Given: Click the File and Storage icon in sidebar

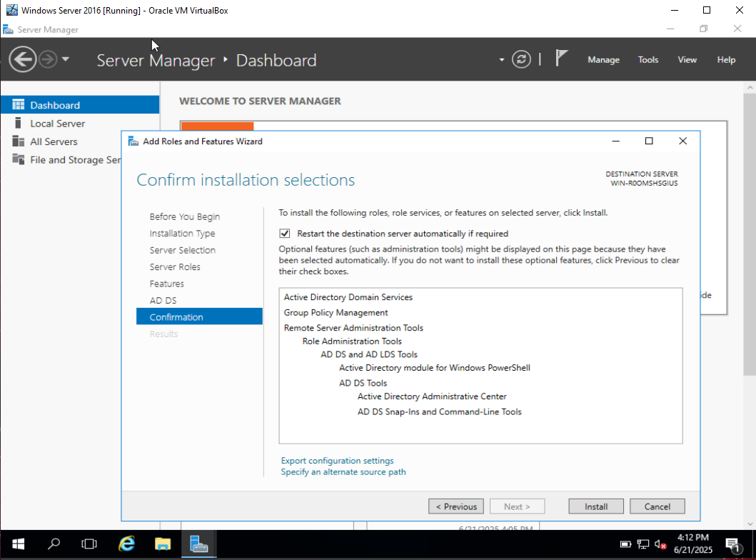Looking at the screenshot, I should 19,159.
